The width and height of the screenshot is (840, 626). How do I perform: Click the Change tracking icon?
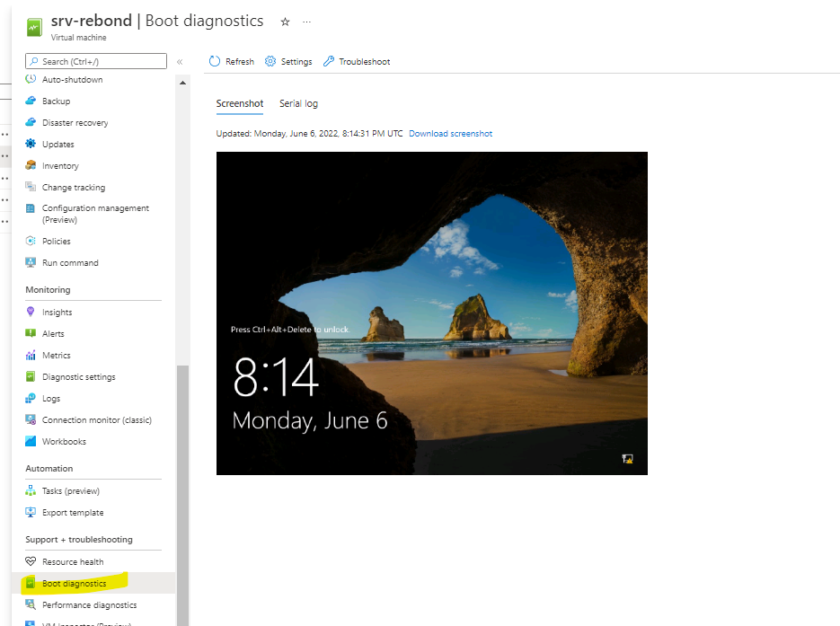[x=31, y=187]
